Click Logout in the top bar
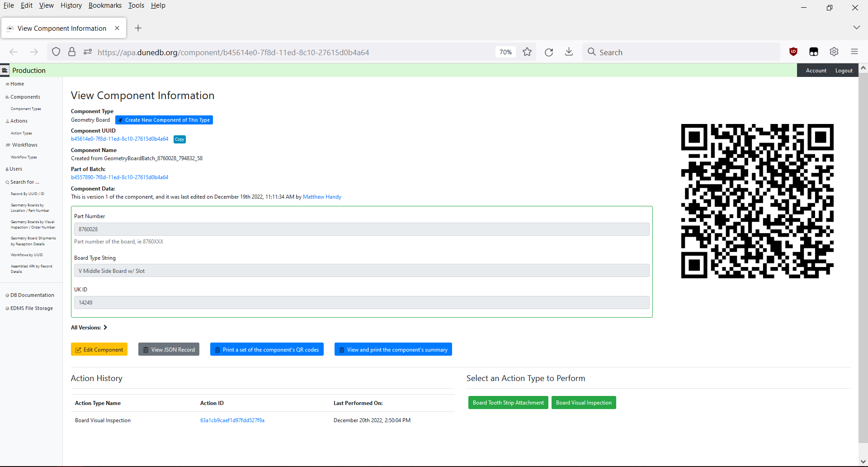Image resolution: width=868 pixels, height=467 pixels. tap(844, 71)
